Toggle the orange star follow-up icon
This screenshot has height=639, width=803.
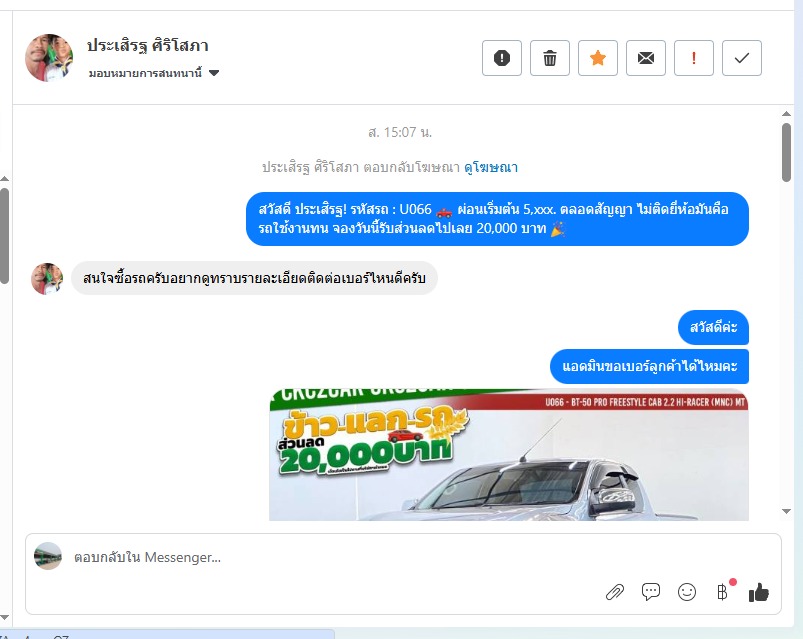point(598,58)
